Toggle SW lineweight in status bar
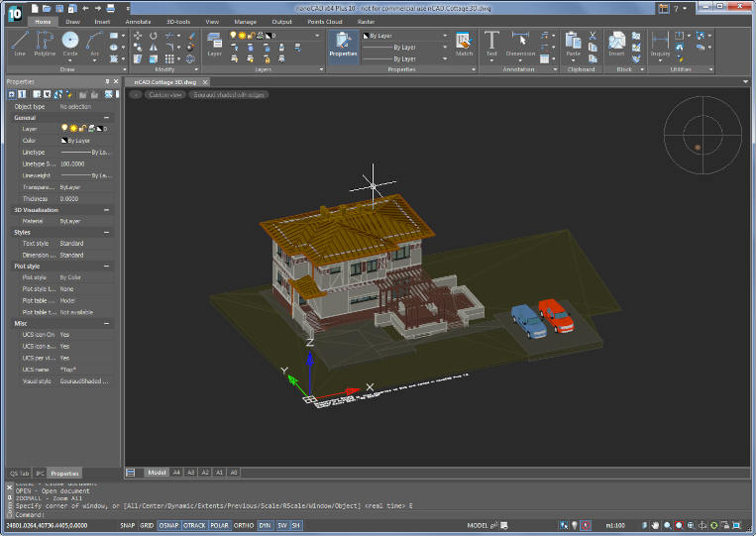This screenshot has width=756, height=536. click(x=282, y=525)
